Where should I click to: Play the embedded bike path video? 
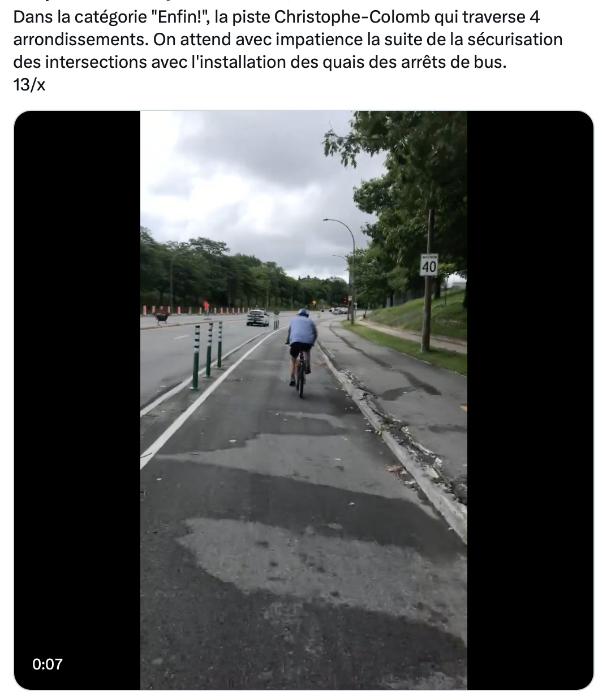(304, 400)
